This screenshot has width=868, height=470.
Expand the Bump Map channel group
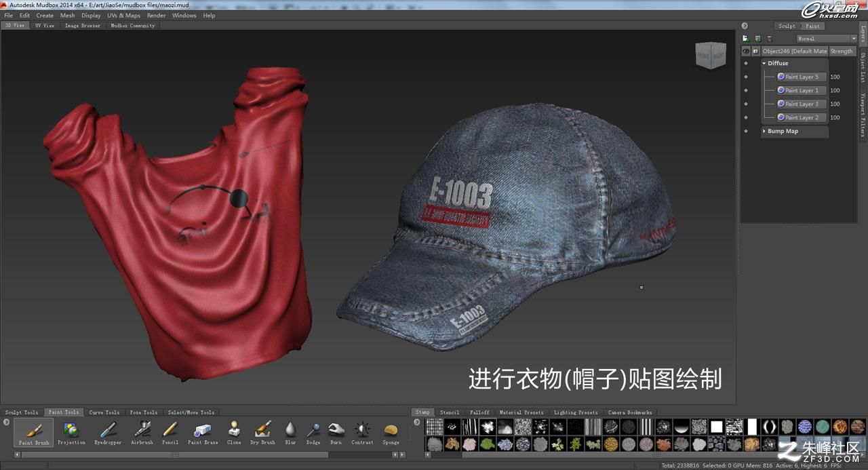click(764, 131)
